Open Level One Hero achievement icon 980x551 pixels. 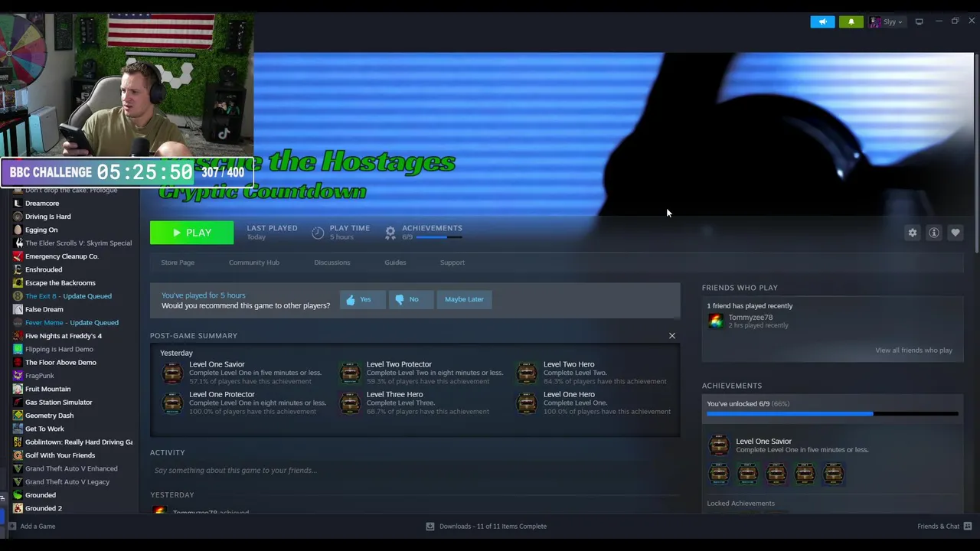[527, 403]
